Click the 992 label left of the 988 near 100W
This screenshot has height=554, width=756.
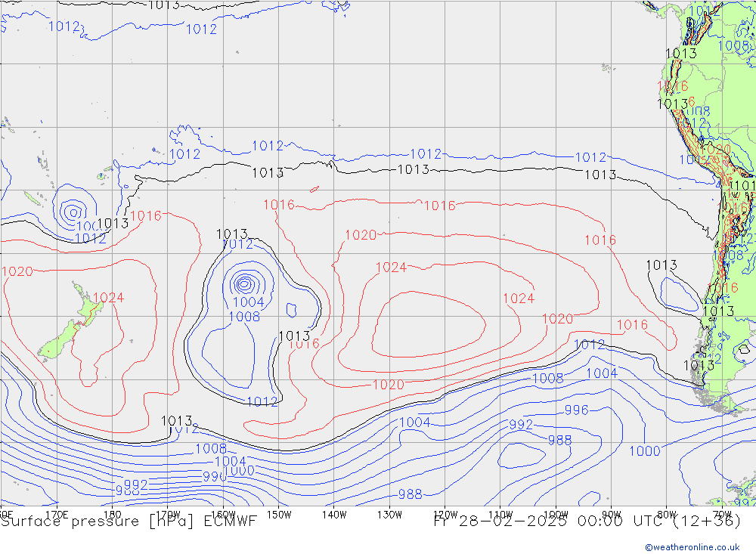tap(521, 425)
